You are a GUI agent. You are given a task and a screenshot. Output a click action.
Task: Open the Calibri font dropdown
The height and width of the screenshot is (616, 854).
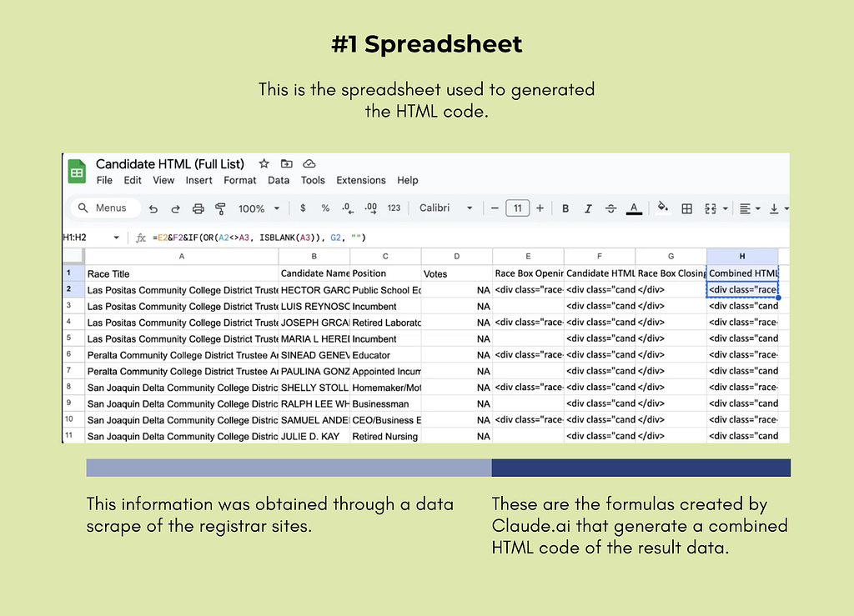445,208
